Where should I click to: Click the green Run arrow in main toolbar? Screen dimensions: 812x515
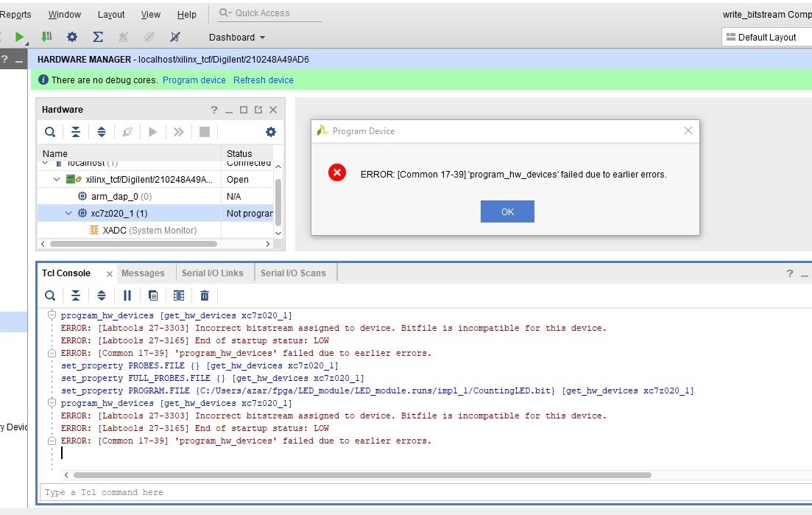[x=20, y=37]
